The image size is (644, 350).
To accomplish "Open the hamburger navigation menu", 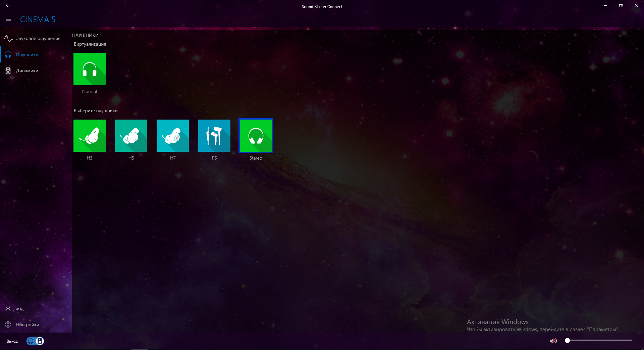I will 8,19.
